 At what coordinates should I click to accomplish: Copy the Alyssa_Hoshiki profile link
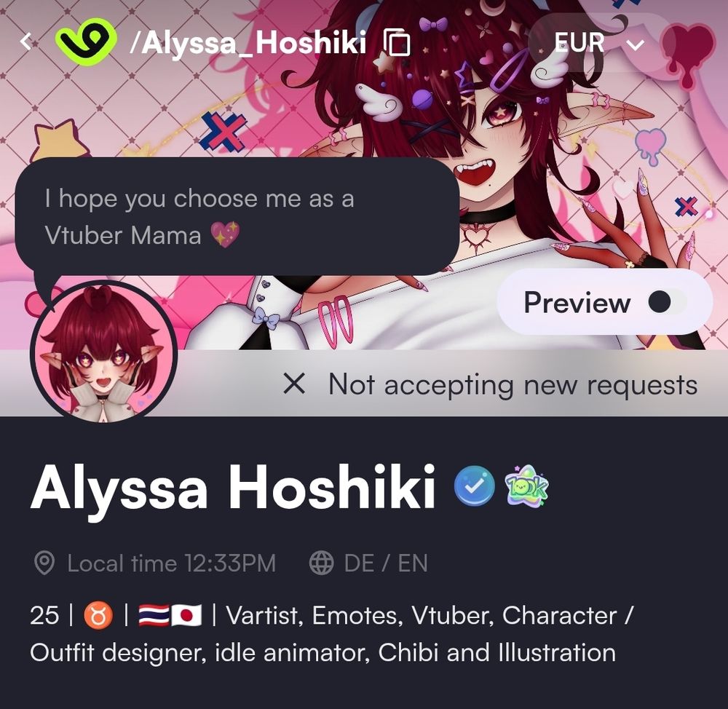click(x=397, y=41)
